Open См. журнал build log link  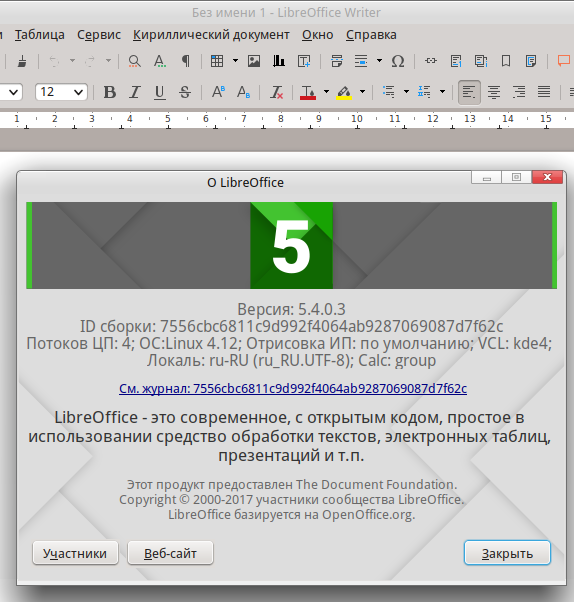point(293,389)
